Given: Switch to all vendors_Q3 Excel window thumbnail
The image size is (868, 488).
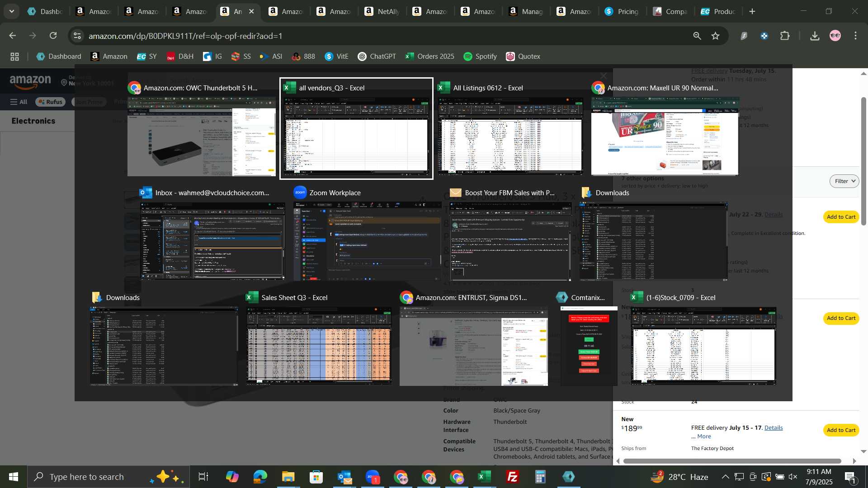Looking at the screenshot, I should pos(356,129).
